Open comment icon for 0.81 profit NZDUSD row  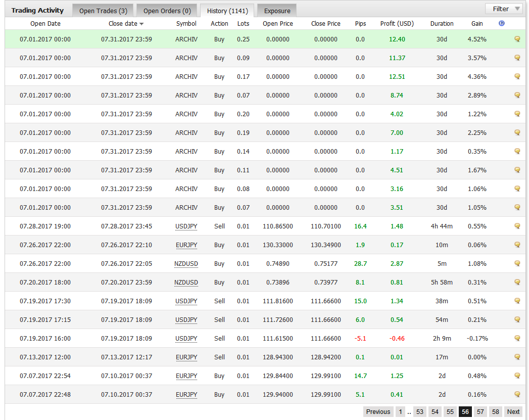tap(517, 282)
